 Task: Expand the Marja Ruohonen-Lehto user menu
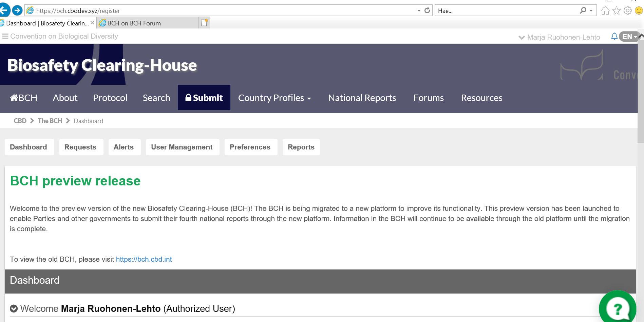pyautogui.click(x=560, y=37)
